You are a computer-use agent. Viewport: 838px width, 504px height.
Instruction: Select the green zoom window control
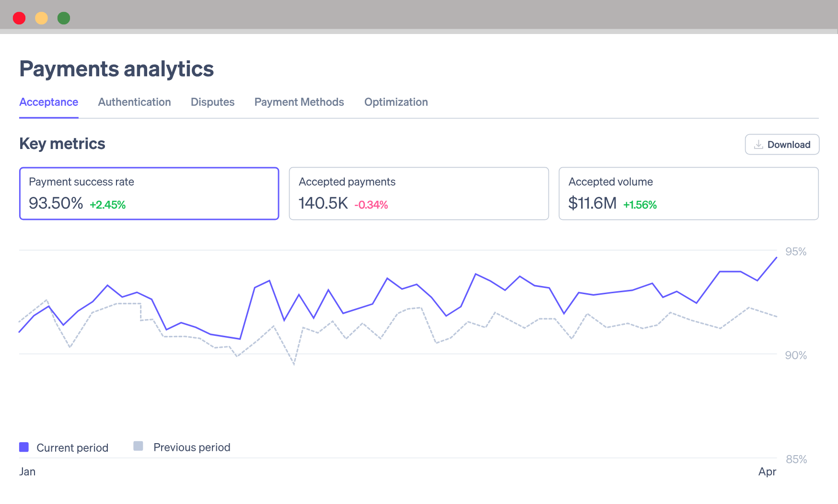(64, 18)
